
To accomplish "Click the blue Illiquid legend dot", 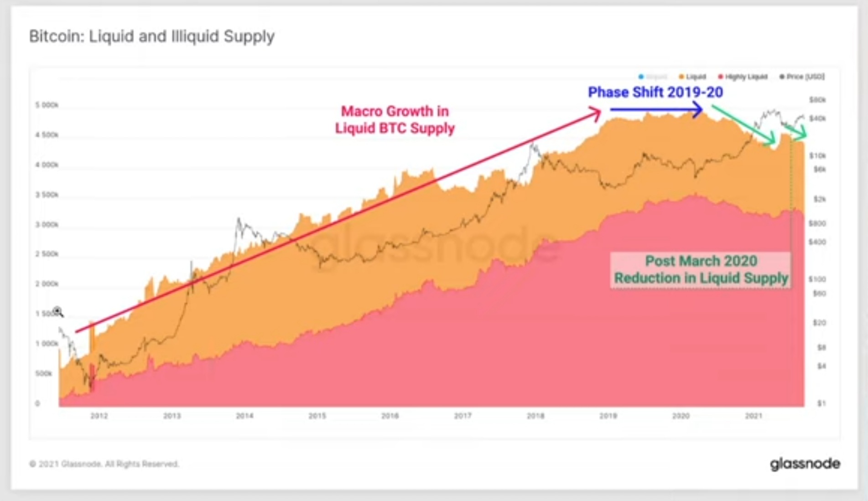I will [641, 77].
